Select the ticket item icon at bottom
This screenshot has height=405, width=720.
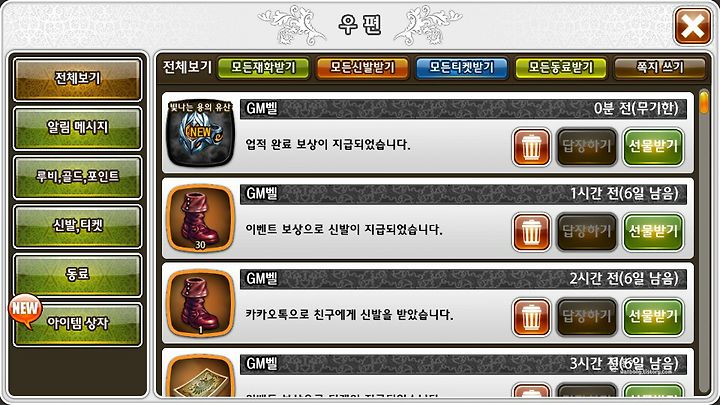pos(201,377)
